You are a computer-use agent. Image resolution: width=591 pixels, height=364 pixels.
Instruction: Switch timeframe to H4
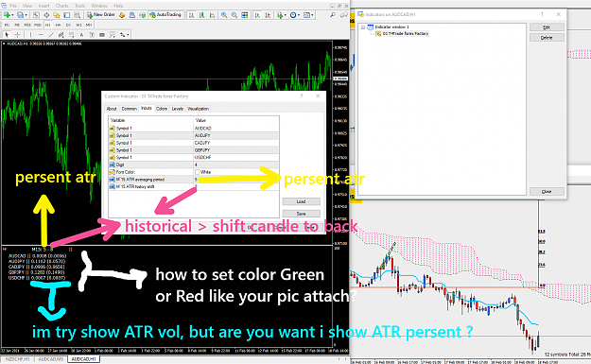[58, 25]
